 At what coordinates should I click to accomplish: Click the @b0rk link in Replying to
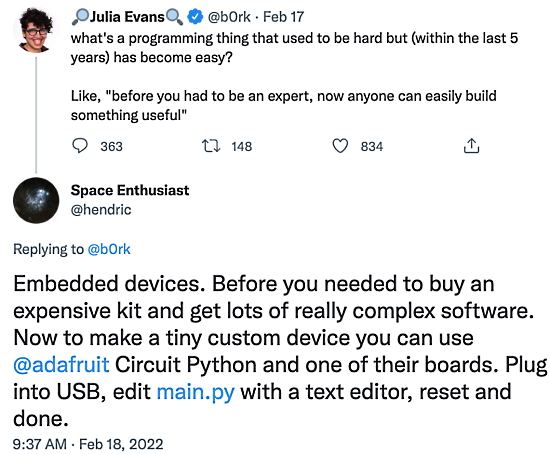109,249
